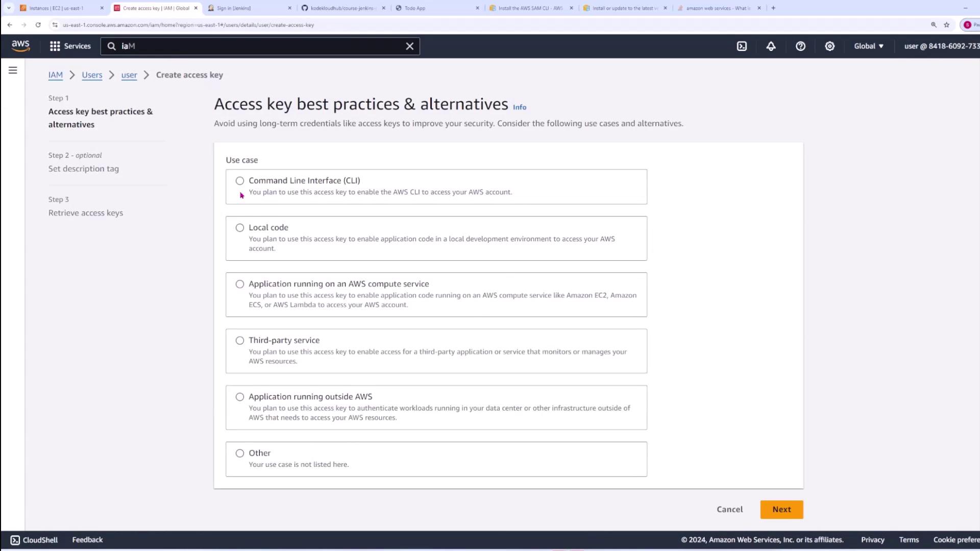Click the orange Next button
The width and height of the screenshot is (980, 551).
(x=781, y=509)
